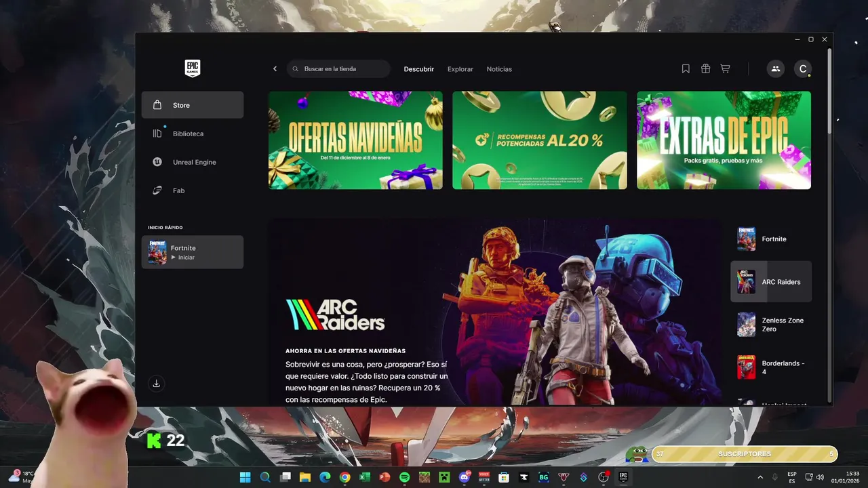Open Unreal Engine in the sidebar

tap(193, 162)
